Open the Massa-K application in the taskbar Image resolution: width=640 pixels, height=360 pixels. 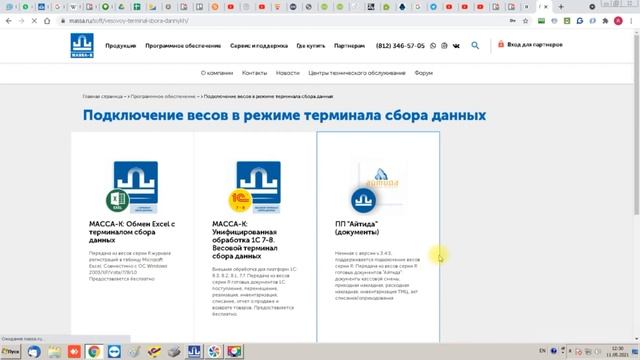pyautogui.click(x=194, y=351)
